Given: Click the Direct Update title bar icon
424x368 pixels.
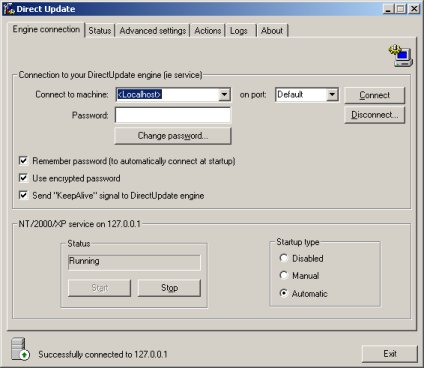Looking at the screenshot, I should [8, 9].
